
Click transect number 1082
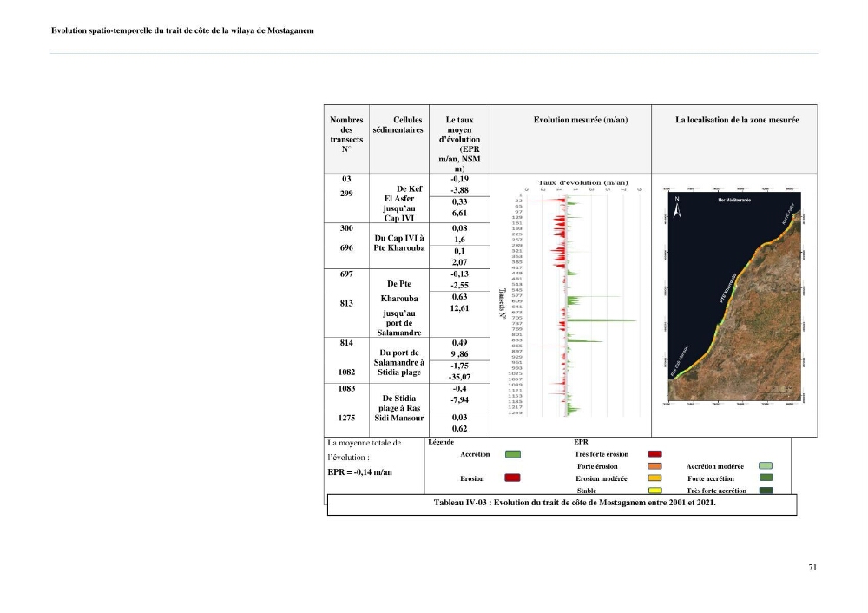pos(346,372)
